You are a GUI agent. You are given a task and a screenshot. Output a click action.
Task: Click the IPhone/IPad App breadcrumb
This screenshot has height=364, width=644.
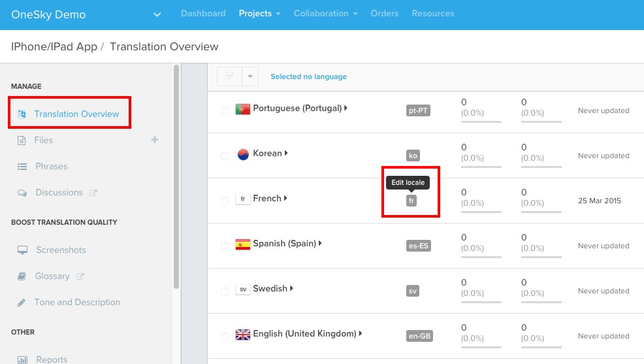(x=54, y=47)
